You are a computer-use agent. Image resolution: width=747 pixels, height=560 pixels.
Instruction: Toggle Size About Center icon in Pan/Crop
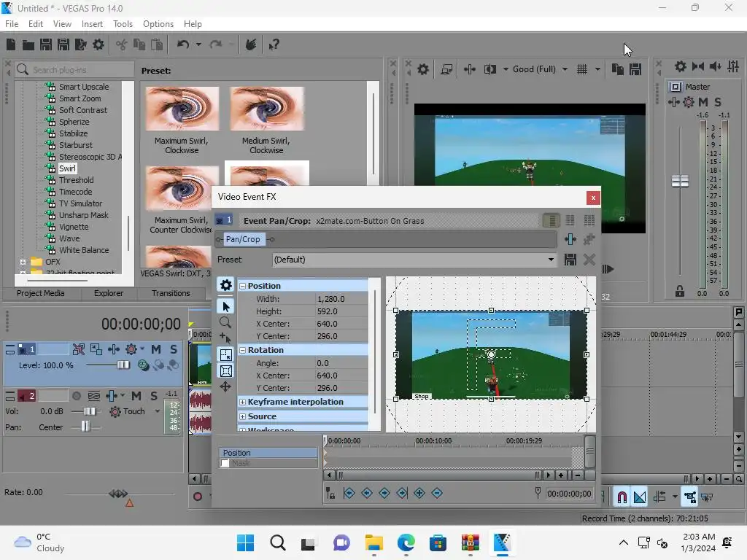pos(225,371)
